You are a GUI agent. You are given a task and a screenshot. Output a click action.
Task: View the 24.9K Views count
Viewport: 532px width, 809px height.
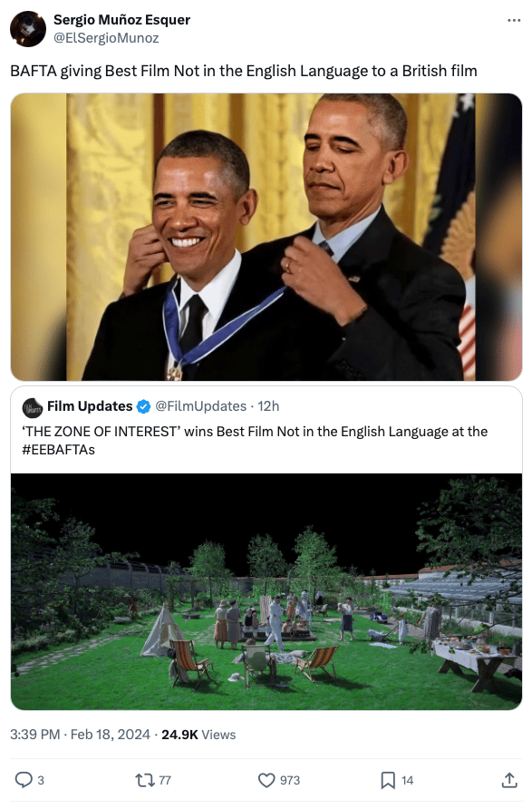click(198, 735)
